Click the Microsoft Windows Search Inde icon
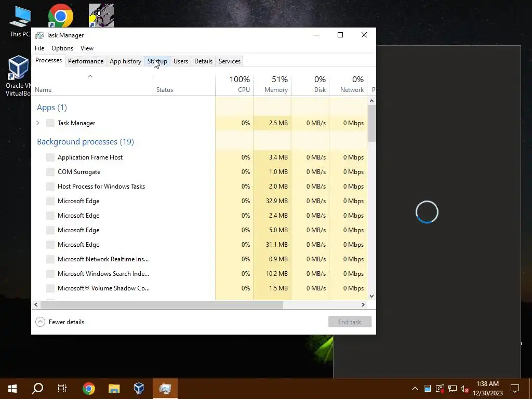The height and width of the screenshot is (399, 532). 50,274
